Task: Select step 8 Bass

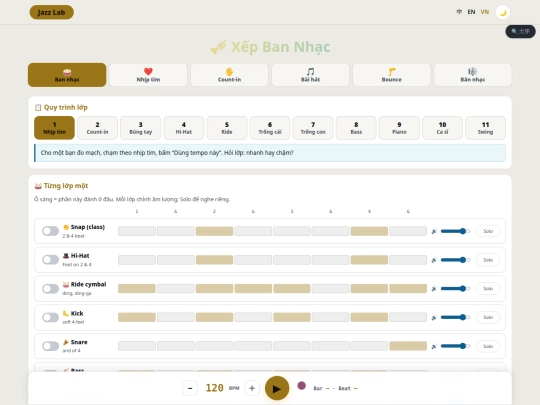Action: click(x=356, y=128)
